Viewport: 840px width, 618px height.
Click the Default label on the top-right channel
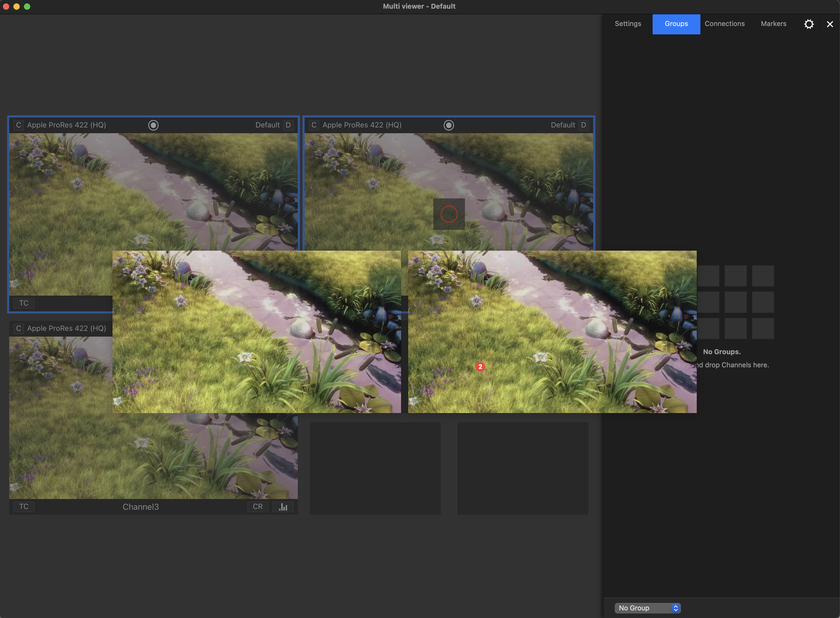point(563,125)
